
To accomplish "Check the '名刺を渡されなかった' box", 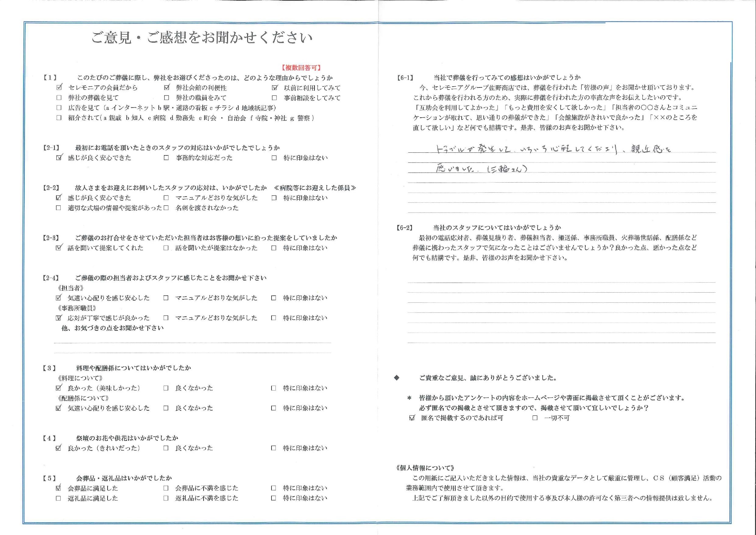I will point(166,208).
